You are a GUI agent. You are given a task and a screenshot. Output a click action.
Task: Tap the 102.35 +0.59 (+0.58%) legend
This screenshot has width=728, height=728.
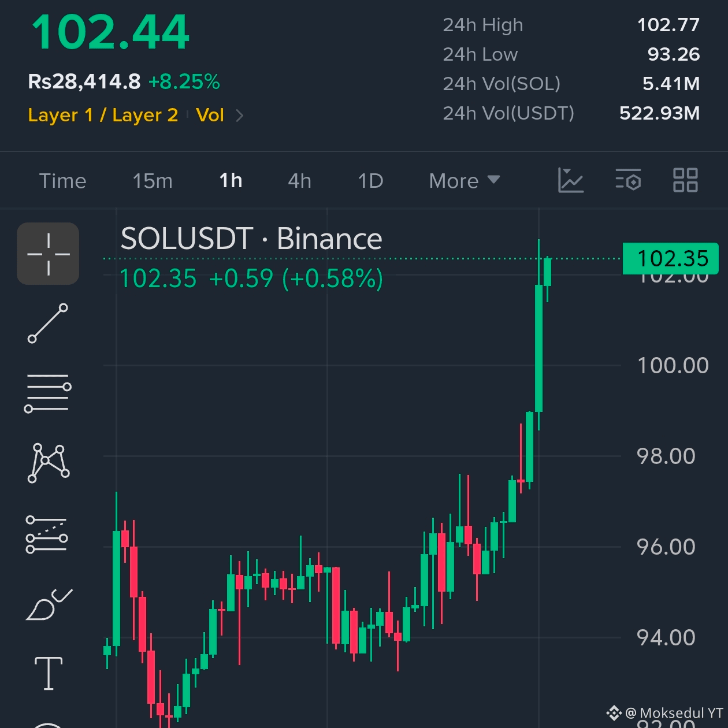pos(251,278)
